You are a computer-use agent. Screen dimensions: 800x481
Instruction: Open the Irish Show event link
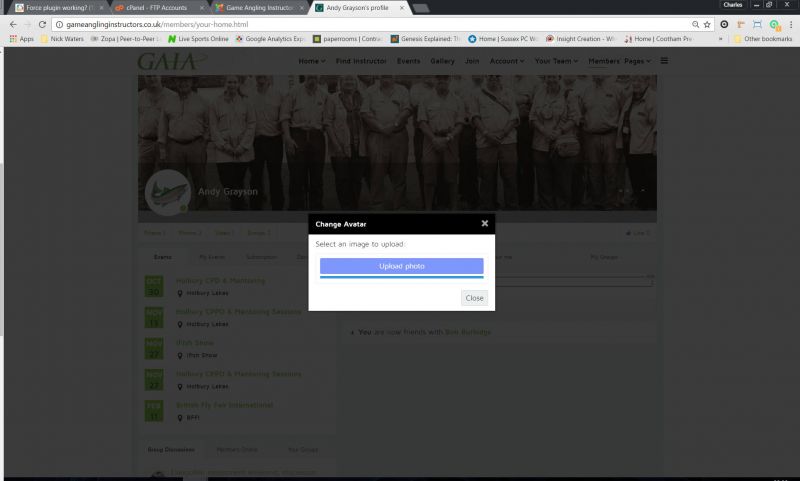coord(195,343)
